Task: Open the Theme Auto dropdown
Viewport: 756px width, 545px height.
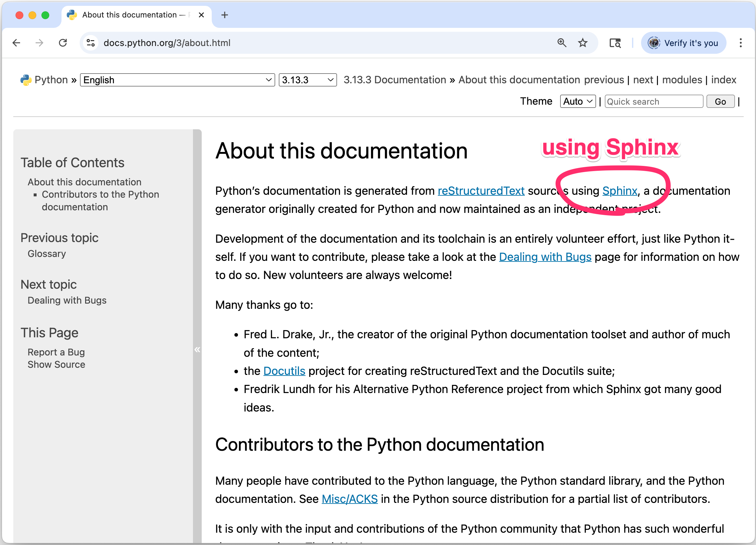Action: point(577,101)
